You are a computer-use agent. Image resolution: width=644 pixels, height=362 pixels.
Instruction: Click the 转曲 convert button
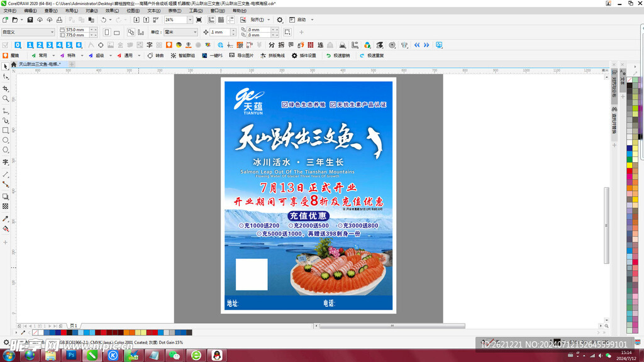pyautogui.click(x=156, y=55)
